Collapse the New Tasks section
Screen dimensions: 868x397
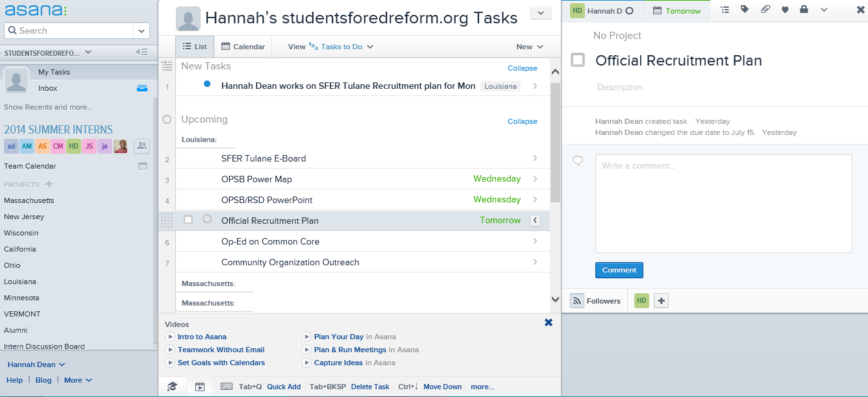click(523, 68)
